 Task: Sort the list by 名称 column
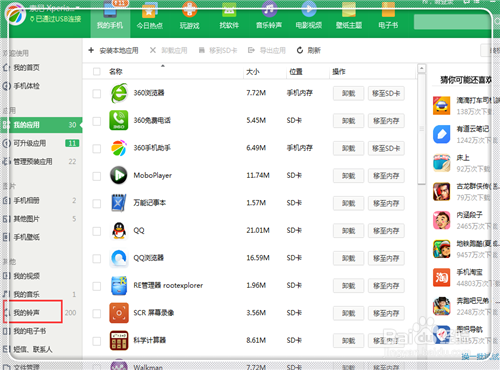[x=116, y=71]
